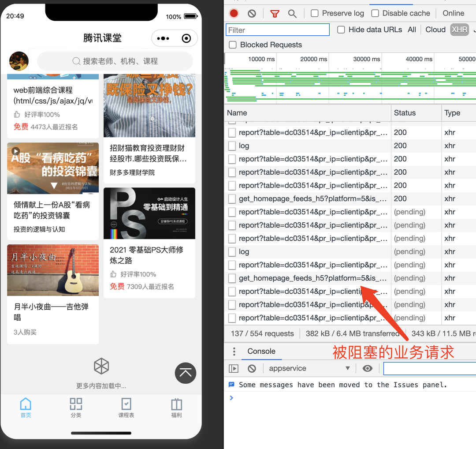Open the Issues panel link text

[420, 385]
